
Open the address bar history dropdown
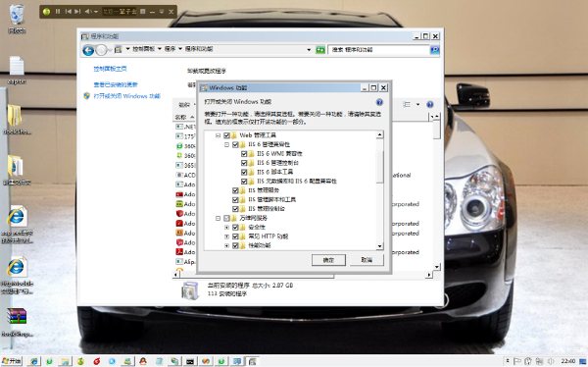click(x=309, y=50)
